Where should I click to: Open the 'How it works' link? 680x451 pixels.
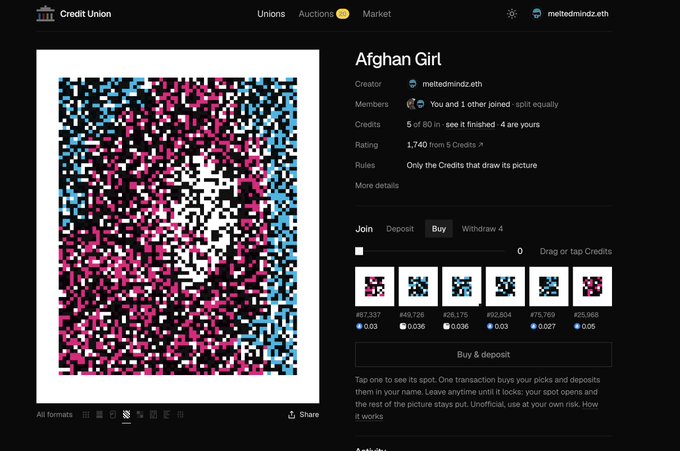(590, 404)
